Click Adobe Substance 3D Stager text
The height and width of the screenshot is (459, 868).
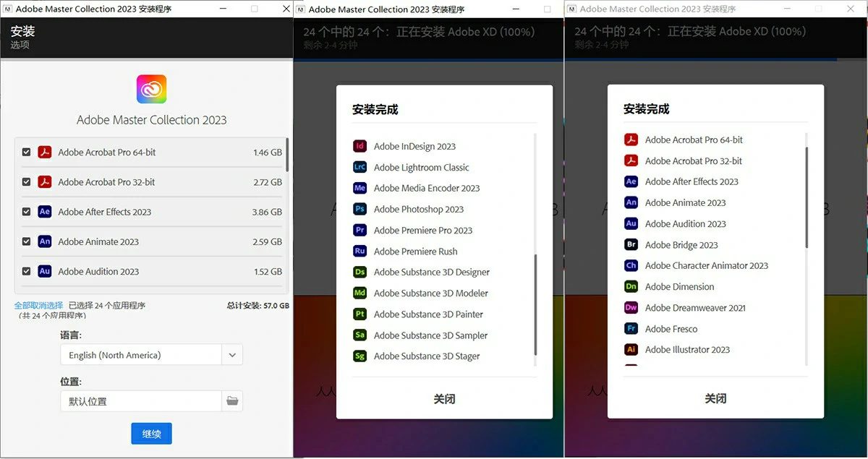click(x=427, y=356)
